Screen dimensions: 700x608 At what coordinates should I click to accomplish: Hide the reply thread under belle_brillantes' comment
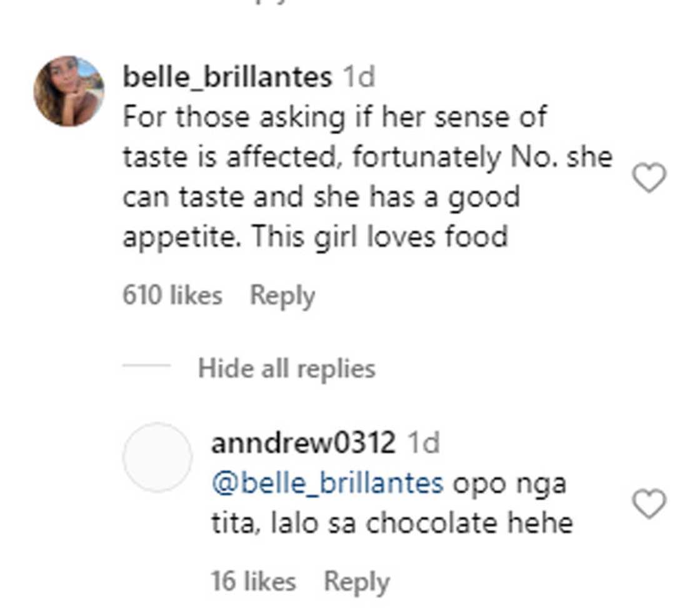pos(287,368)
